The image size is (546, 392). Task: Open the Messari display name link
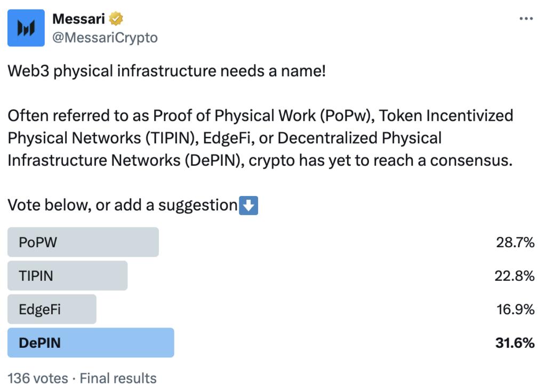click(79, 19)
